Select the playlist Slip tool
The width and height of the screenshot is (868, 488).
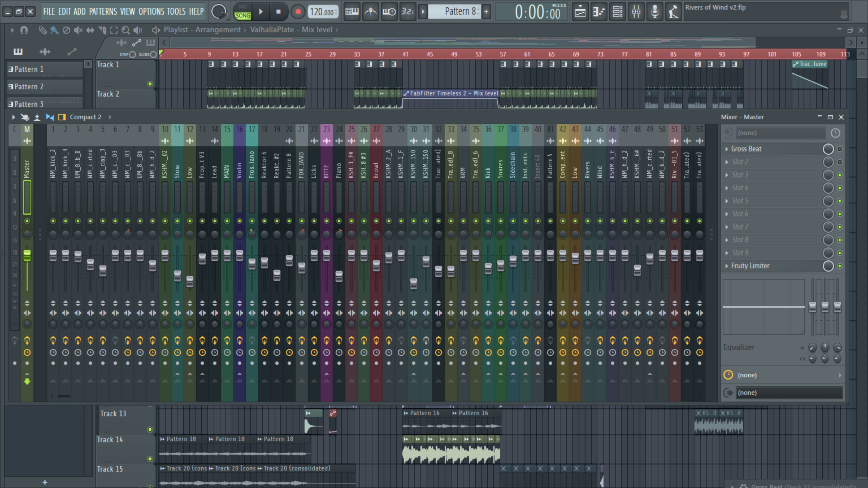[x=90, y=30]
